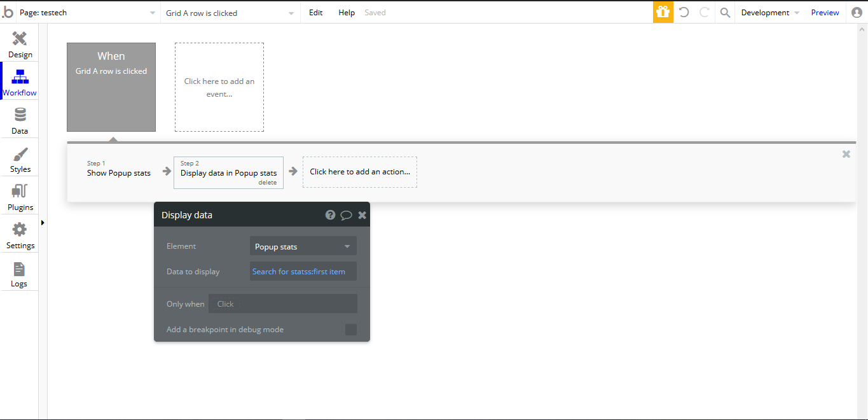Toggle breakpoint in debug mode checkbox
Viewport: 868px width, 420px height.
point(351,330)
